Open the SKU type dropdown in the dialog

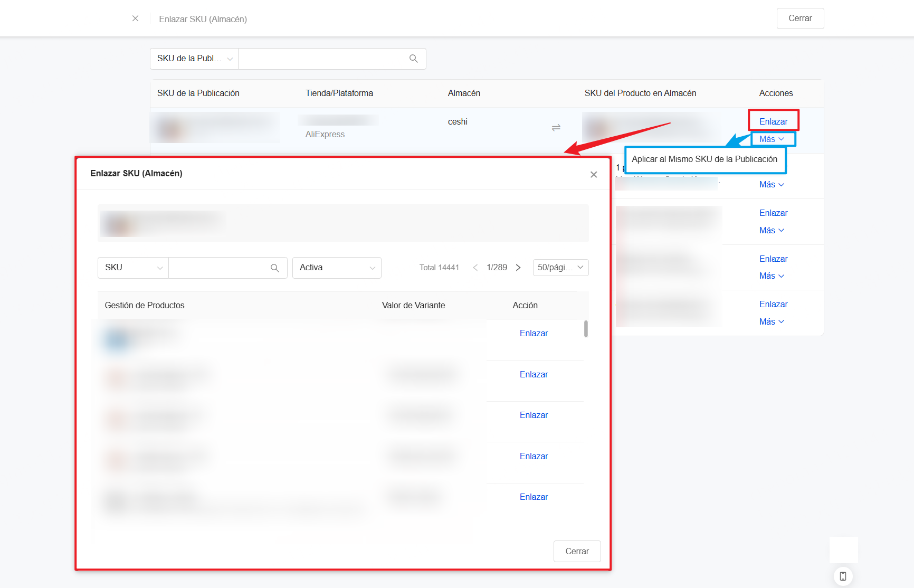click(x=133, y=268)
